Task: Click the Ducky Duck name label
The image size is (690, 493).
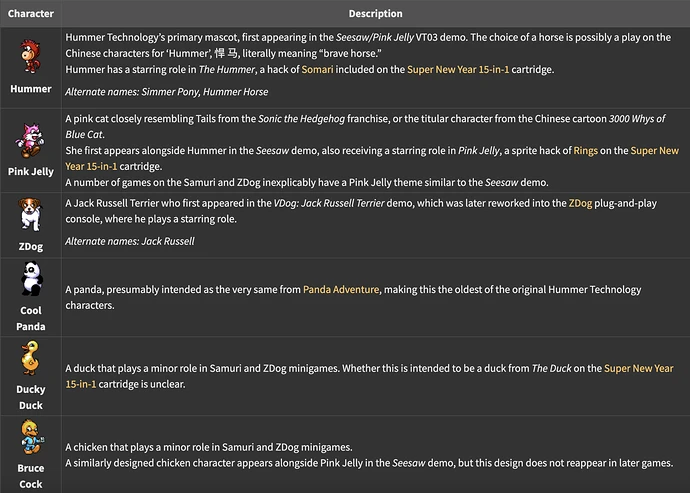Action: pos(30,398)
